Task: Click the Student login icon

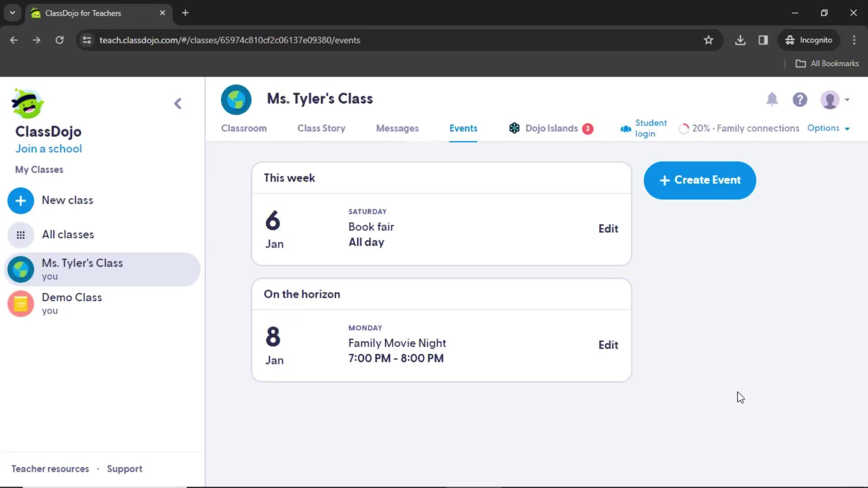Action: pos(626,128)
